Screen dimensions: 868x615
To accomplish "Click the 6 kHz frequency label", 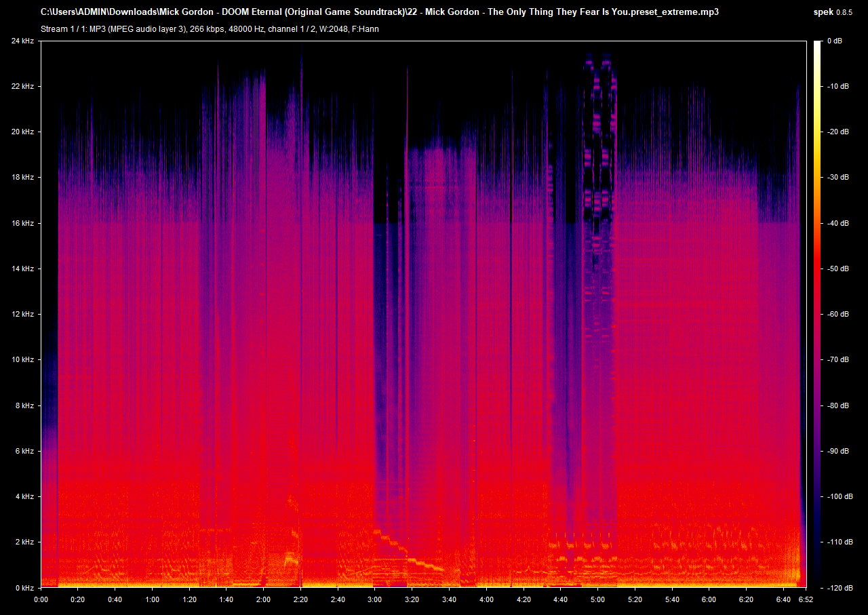I will pyautogui.click(x=24, y=451).
